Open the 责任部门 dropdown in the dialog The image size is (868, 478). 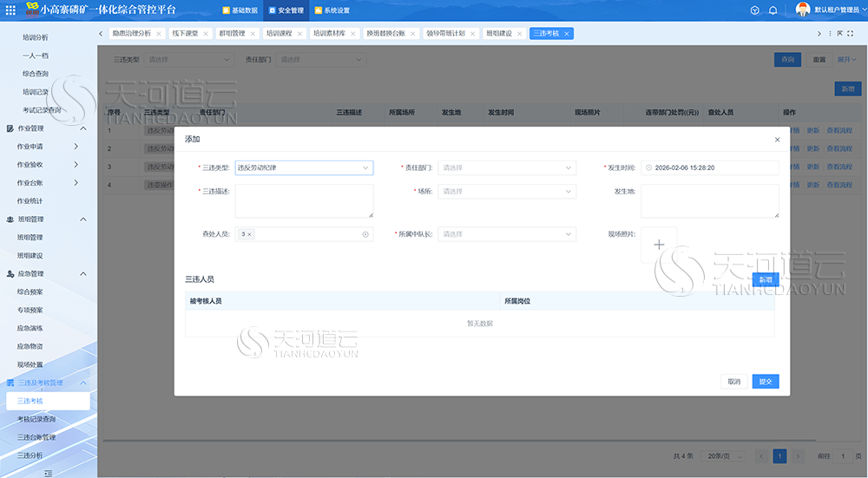(507, 167)
